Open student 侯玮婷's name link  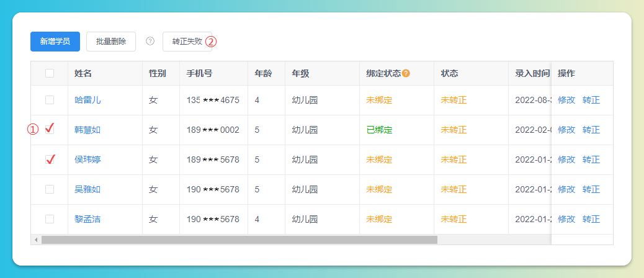click(87, 159)
